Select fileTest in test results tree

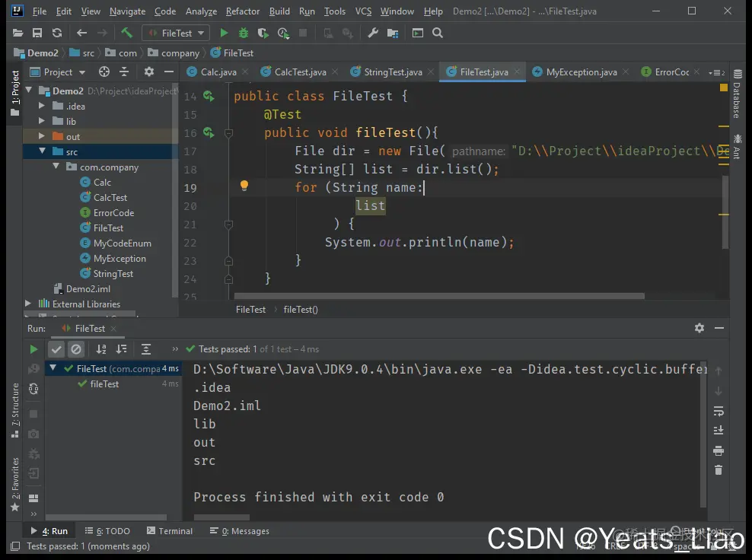coord(104,383)
